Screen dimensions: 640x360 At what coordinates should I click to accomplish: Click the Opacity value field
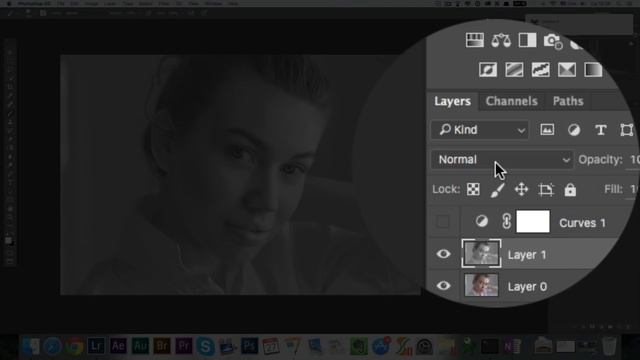pyautogui.click(x=634, y=160)
